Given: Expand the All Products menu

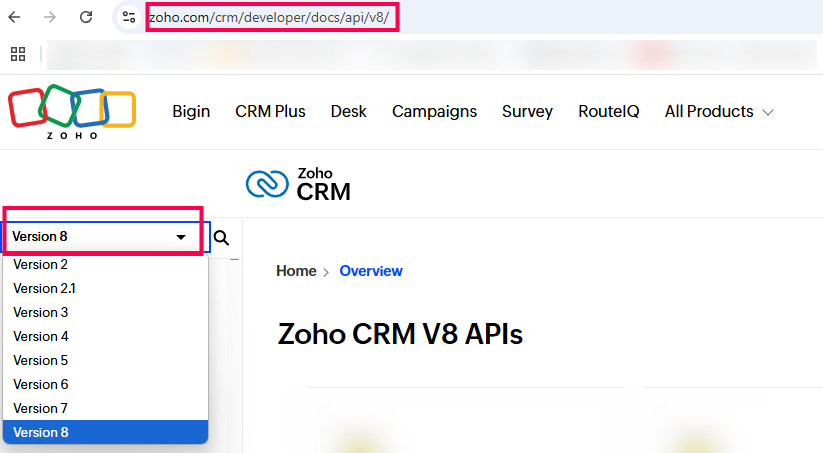Looking at the screenshot, I should [719, 111].
